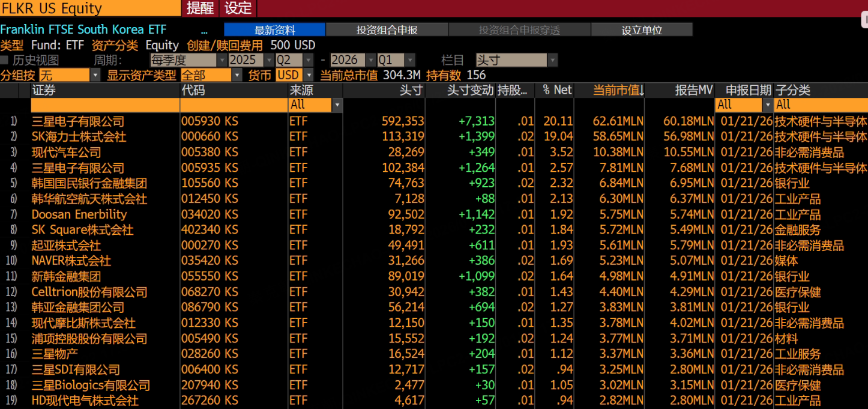Select the SK Square株式会社 holding
The height and width of the screenshot is (409, 868).
[x=83, y=229]
